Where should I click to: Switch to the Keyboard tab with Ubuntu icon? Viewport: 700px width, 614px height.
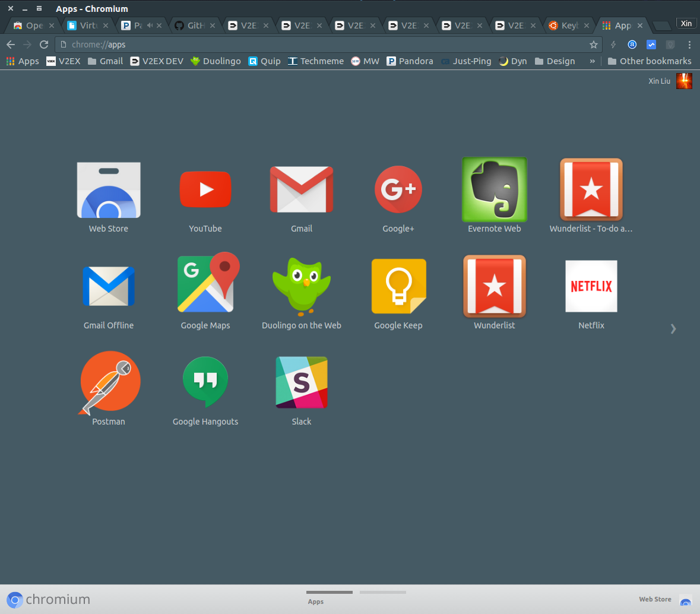[x=568, y=26]
